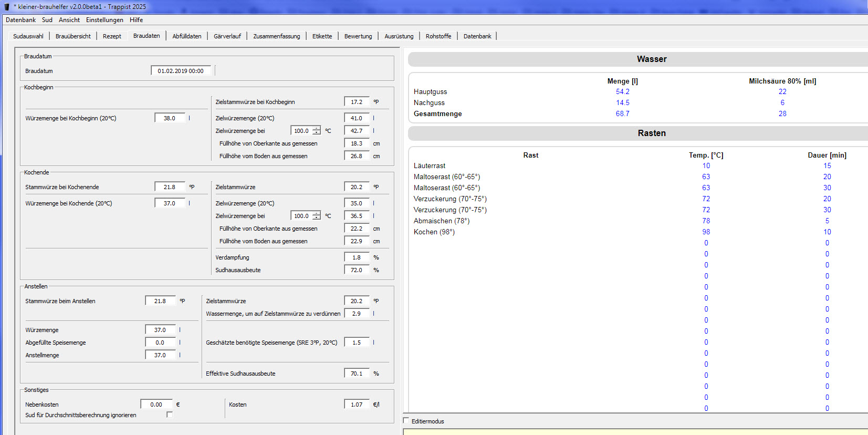Enable the Editiermodus checkbox
This screenshot has width=868, height=435.
(x=406, y=421)
